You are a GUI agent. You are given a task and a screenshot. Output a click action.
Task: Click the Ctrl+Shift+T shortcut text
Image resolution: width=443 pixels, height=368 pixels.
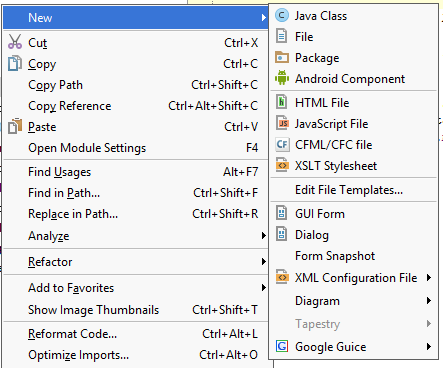point(225,310)
